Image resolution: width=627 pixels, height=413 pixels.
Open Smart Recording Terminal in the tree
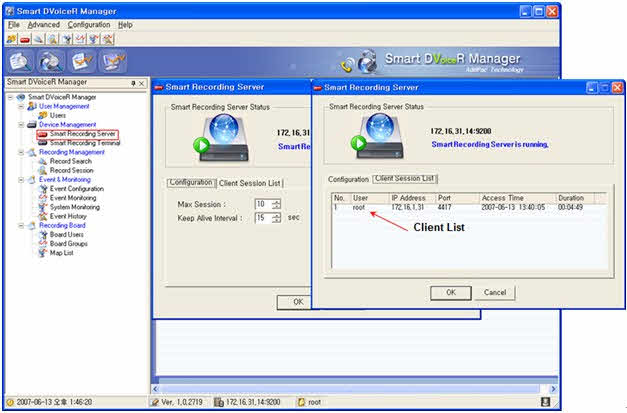coord(85,143)
